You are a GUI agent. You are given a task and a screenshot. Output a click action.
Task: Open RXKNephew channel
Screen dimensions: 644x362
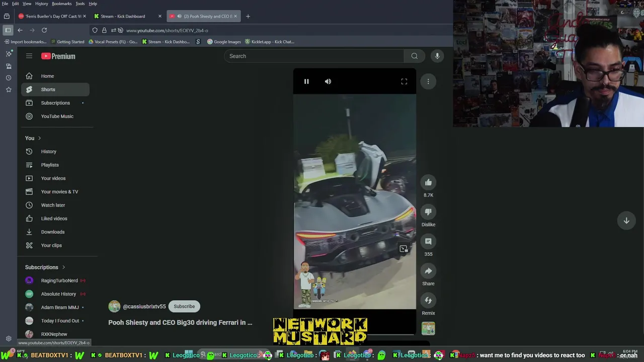(55, 334)
